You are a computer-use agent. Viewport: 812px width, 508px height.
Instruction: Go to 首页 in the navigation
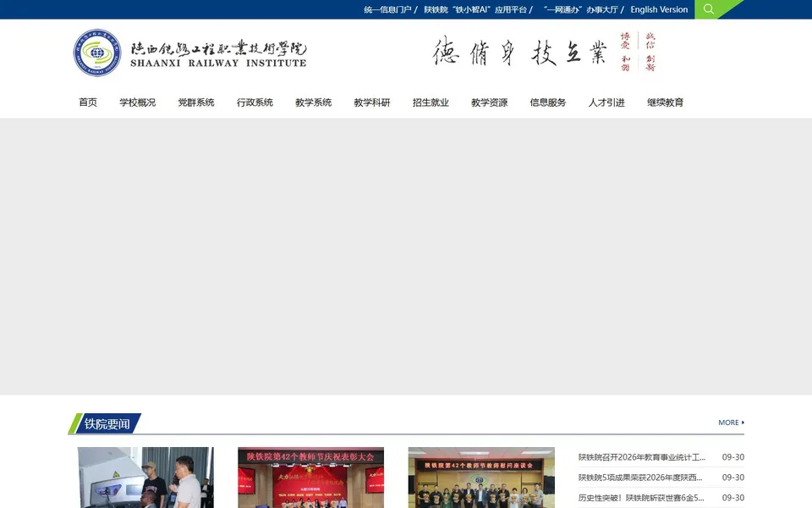coord(88,102)
